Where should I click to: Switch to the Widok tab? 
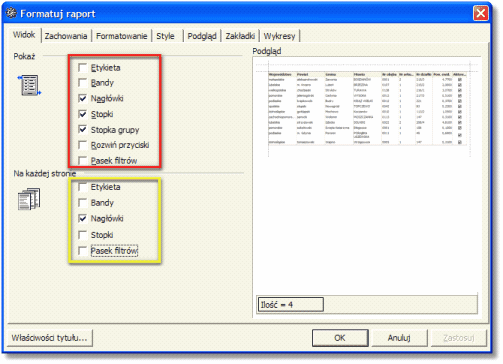24,35
